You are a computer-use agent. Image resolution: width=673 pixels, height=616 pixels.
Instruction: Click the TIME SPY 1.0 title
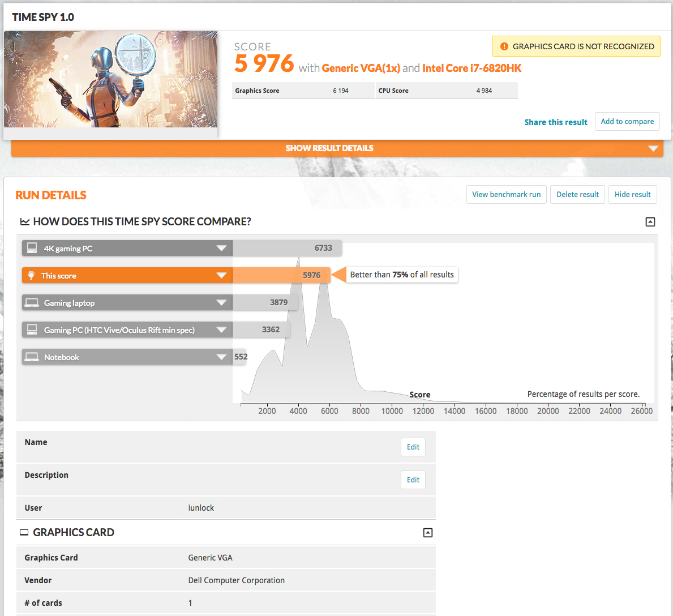43,17
